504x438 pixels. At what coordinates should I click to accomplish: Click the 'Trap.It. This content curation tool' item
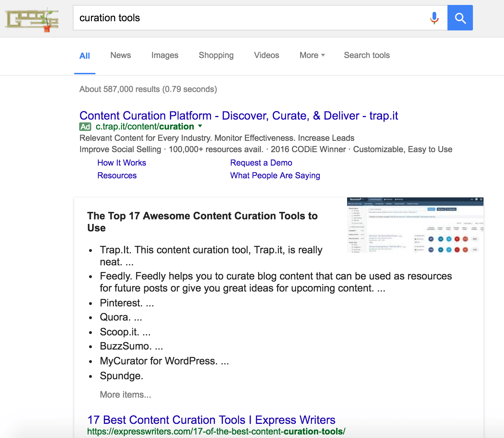tap(211, 256)
